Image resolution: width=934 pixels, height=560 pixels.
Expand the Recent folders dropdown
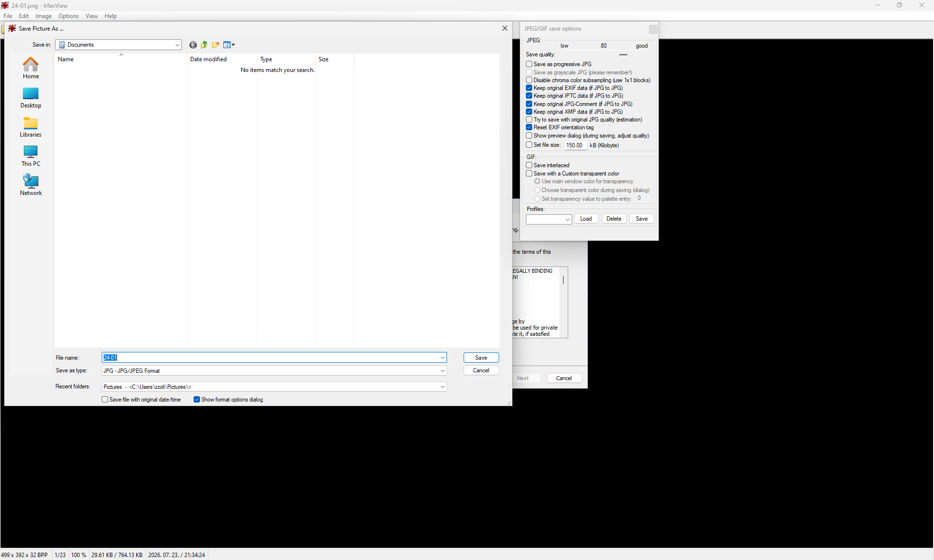274,387
